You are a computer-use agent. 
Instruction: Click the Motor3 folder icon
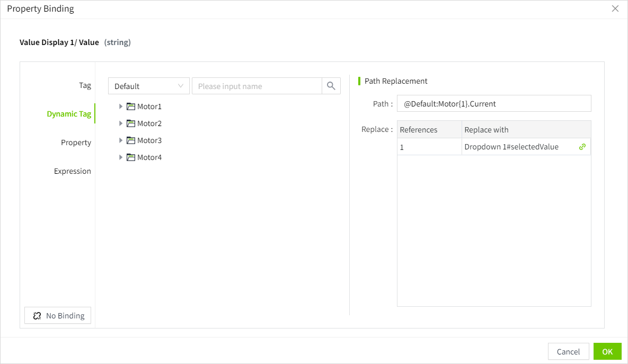[131, 140]
